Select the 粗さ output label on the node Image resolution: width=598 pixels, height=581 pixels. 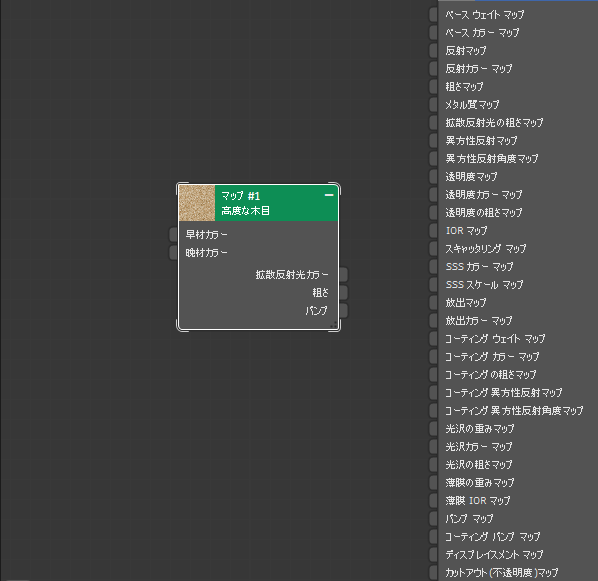[x=320, y=293]
